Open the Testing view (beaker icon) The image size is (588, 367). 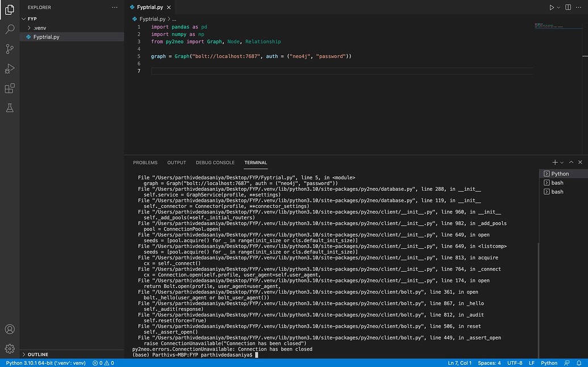coord(9,107)
